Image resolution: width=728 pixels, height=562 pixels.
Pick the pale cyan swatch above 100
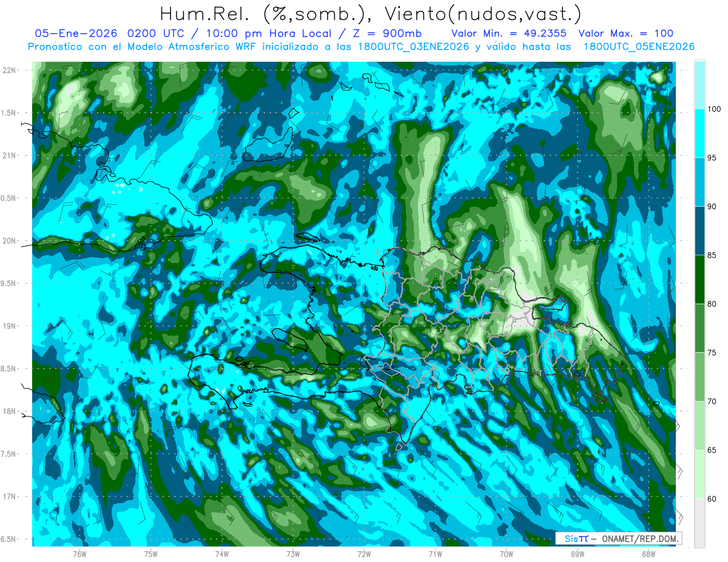click(x=699, y=85)
